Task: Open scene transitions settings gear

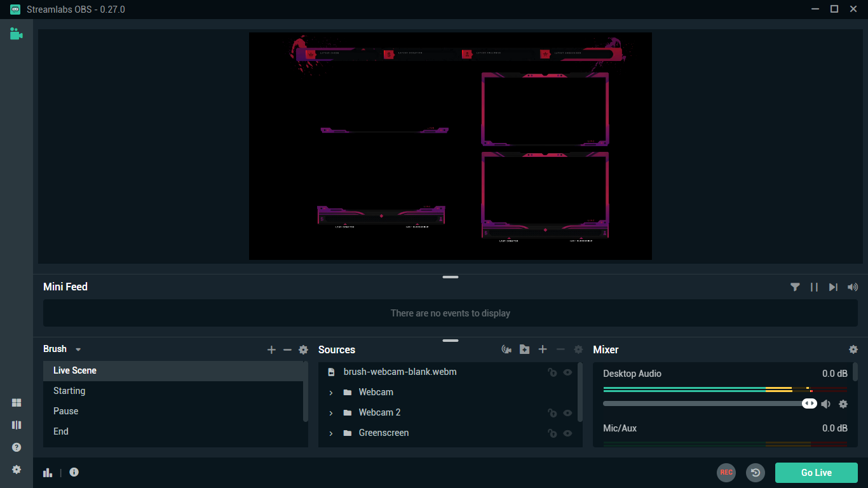Action: tap(304, 350)
